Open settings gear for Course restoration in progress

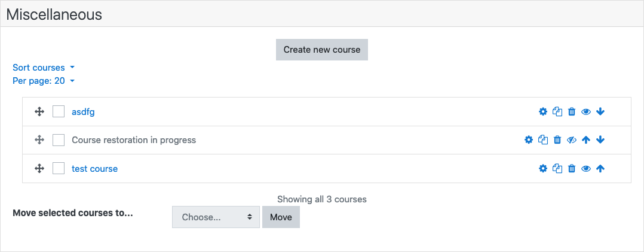click(x=529, y=140)
